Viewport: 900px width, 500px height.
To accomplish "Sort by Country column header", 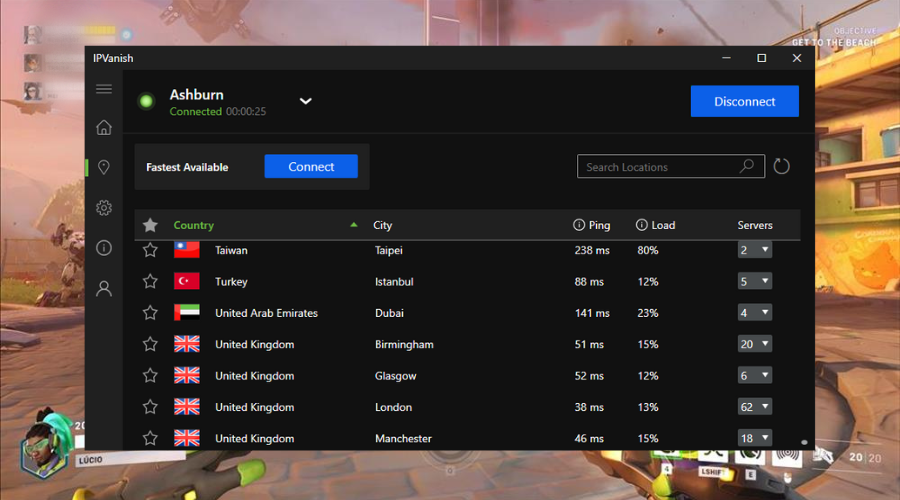I will (193, 225).
